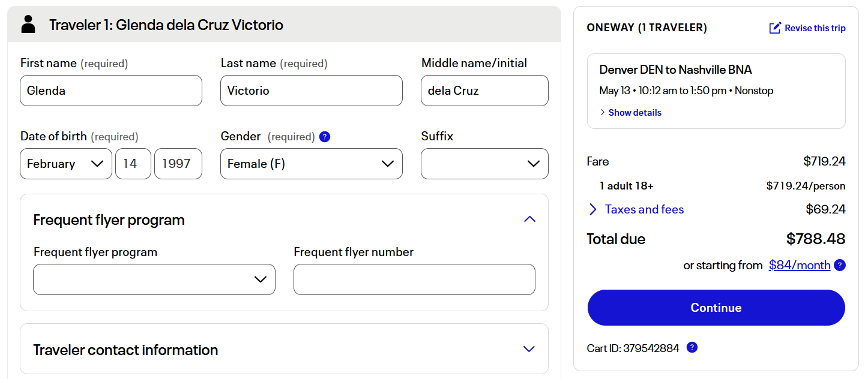Click the Frequent flyer number field
Image resolution: width=868 pixels, height=379 pixels.
(x=414, y=279)
